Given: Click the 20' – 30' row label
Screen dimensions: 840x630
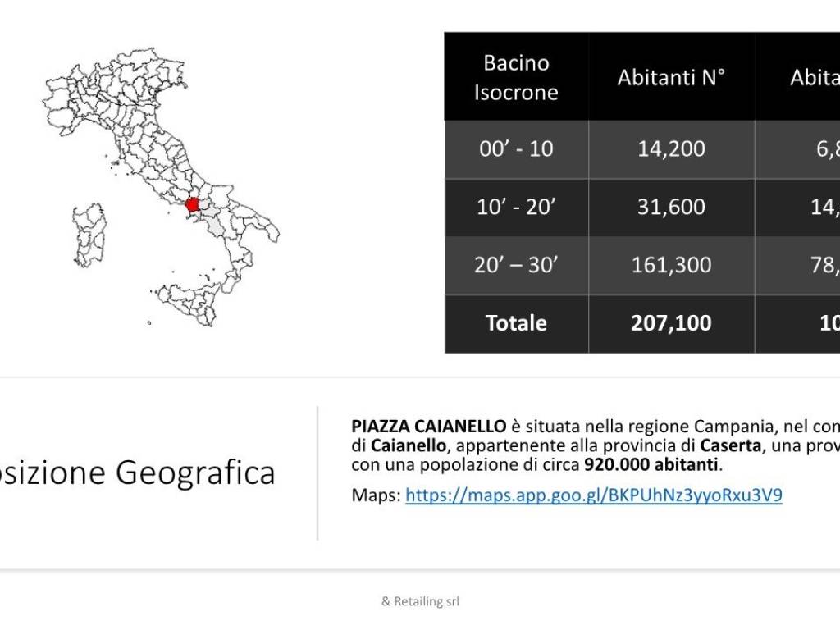Looking at the screenshot, I should [516, 265].
